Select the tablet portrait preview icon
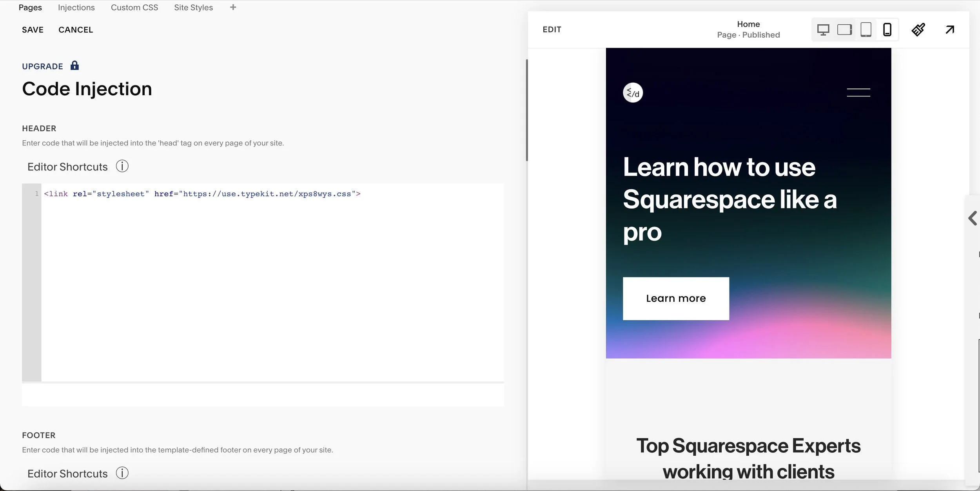 point(866,29)
